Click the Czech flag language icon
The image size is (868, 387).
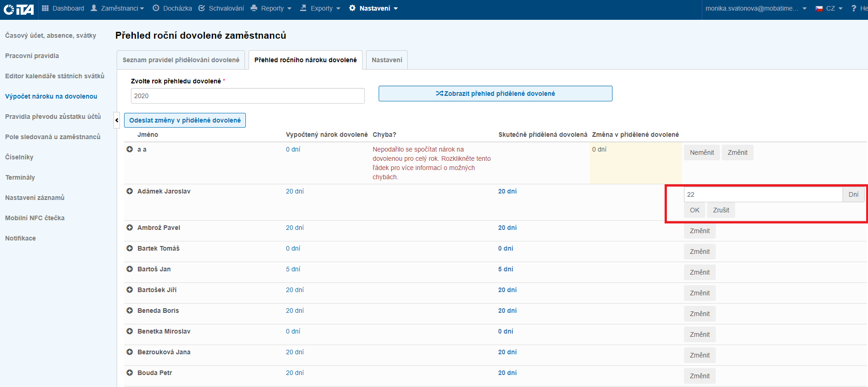click(819, 8)
